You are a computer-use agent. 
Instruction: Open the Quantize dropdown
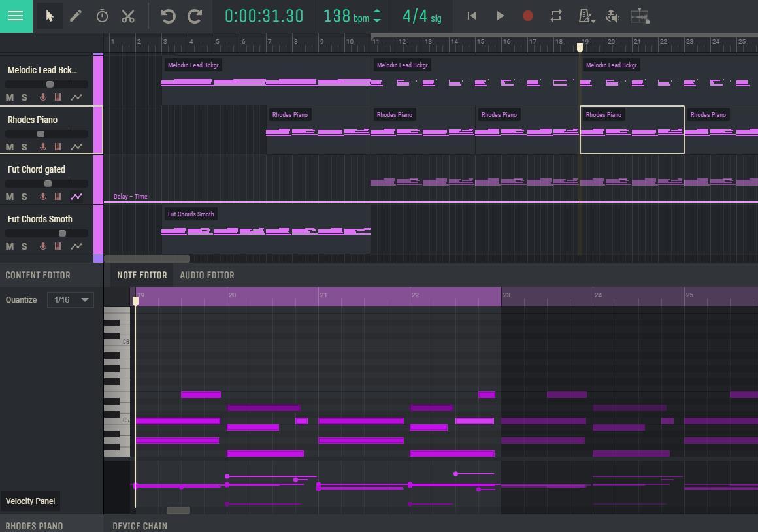(70, 299)
